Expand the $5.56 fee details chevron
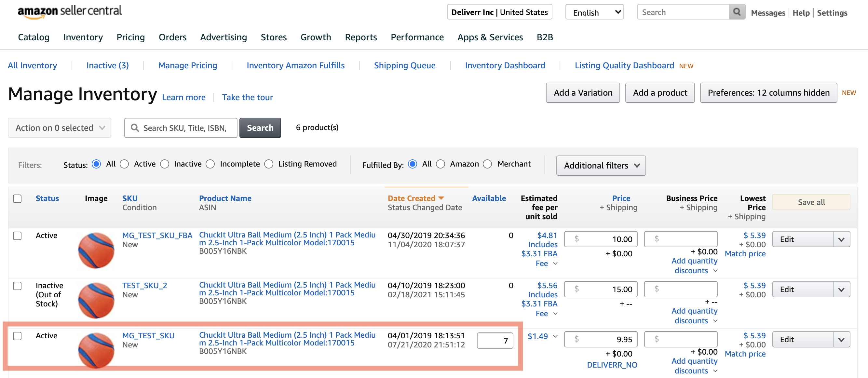Image resolution: width=868 pixels, height=378 pixels. pos(555,314)
